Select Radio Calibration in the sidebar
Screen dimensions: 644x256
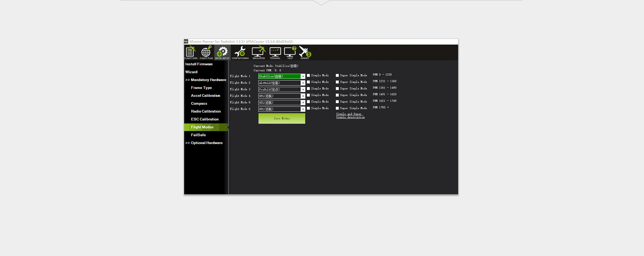click(206, 111)
